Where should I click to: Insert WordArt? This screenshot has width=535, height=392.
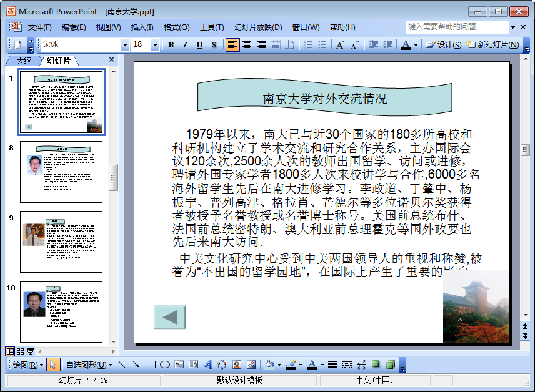[207, 365]
